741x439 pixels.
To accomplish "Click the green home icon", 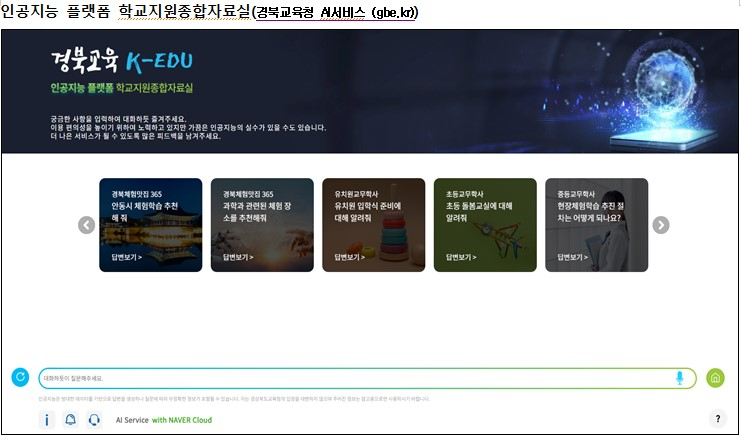I will point(715,378).
